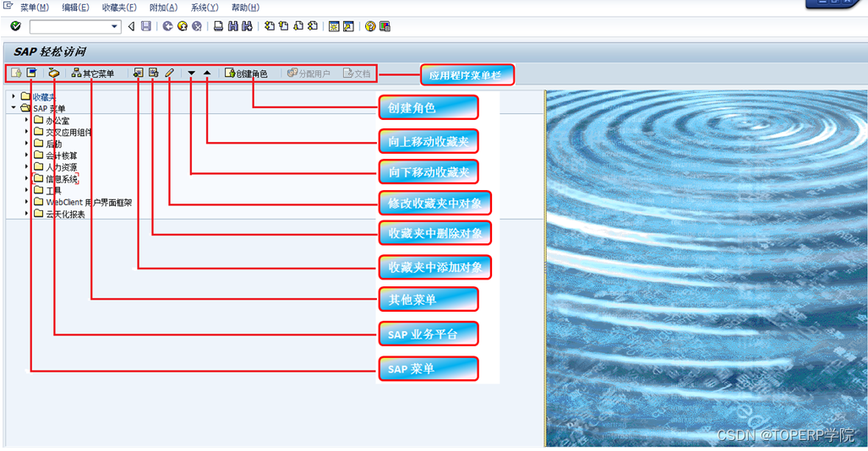Select the 工具 tree label
868x451 pixels.
point(54,190)
